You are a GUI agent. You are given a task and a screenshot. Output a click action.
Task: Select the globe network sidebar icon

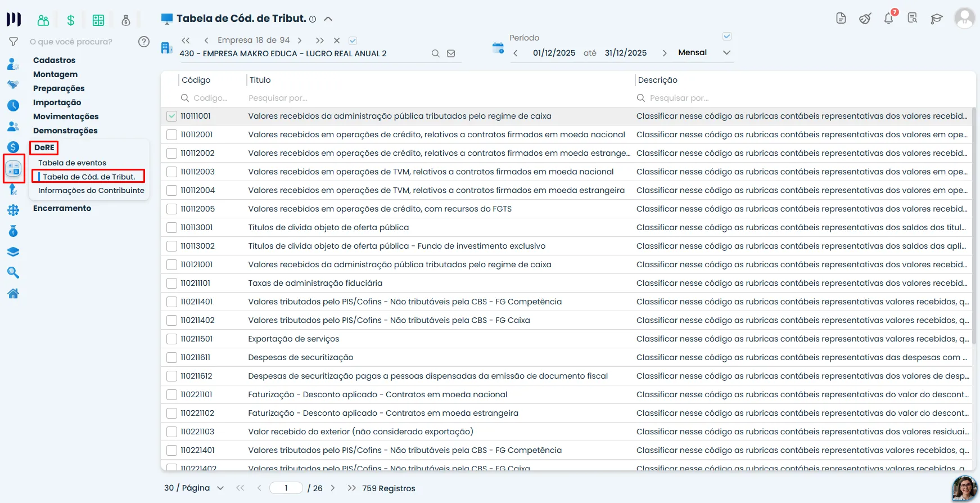point(13,210)
